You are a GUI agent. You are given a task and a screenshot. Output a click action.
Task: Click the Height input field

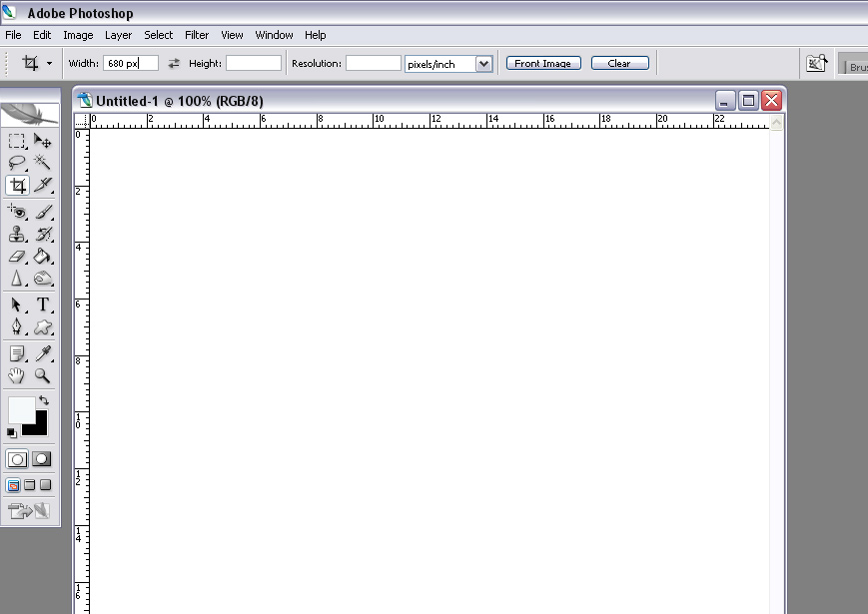point(254,63)
